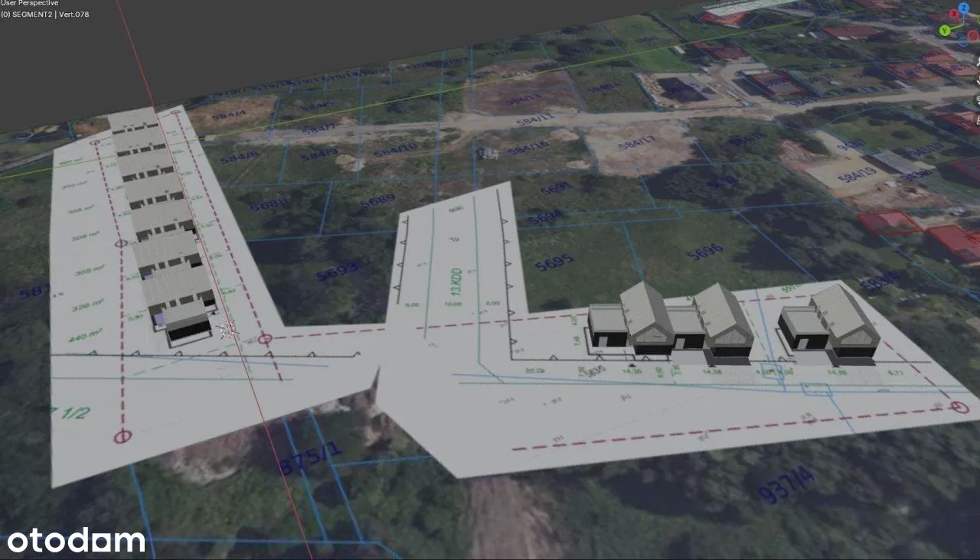Screen dimensions: 980x560
Task: Click the otodom watermark logo
Action: (76, 539)
